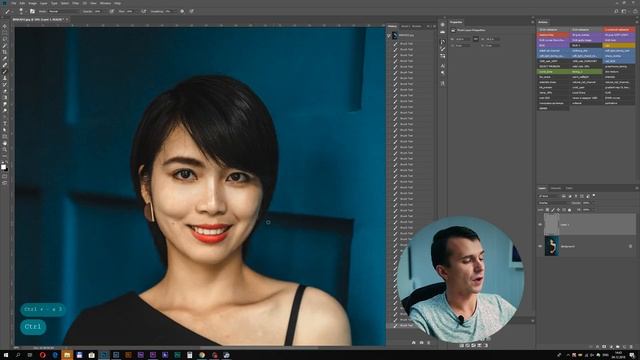Open the Windows Start menu

[6, 355]
